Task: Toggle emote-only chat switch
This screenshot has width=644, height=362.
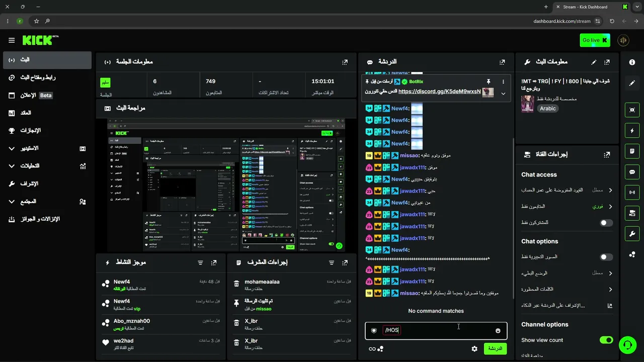Action: (606, 257)
